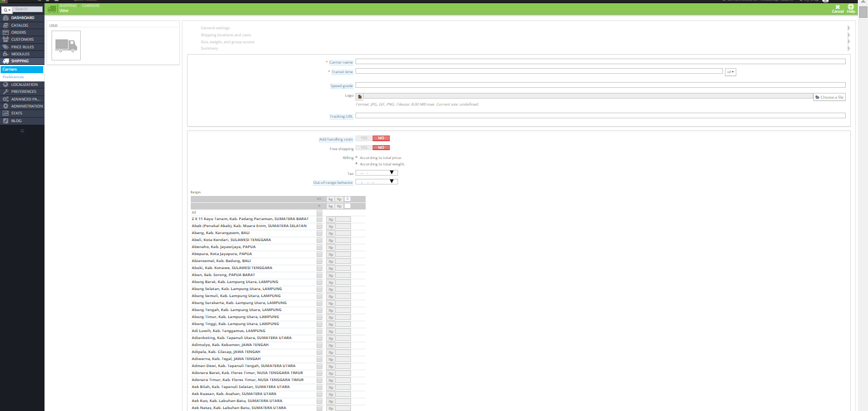Screen dimensions: 868x411
Task: Open the search type magnifier dropdown
Action: [x=6, y=10]
